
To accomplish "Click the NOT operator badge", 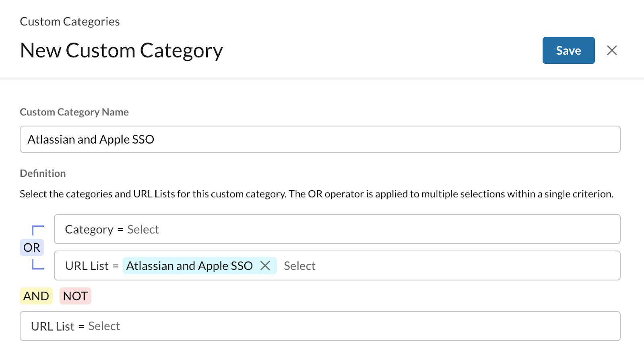I will click(x=75, y=296).
